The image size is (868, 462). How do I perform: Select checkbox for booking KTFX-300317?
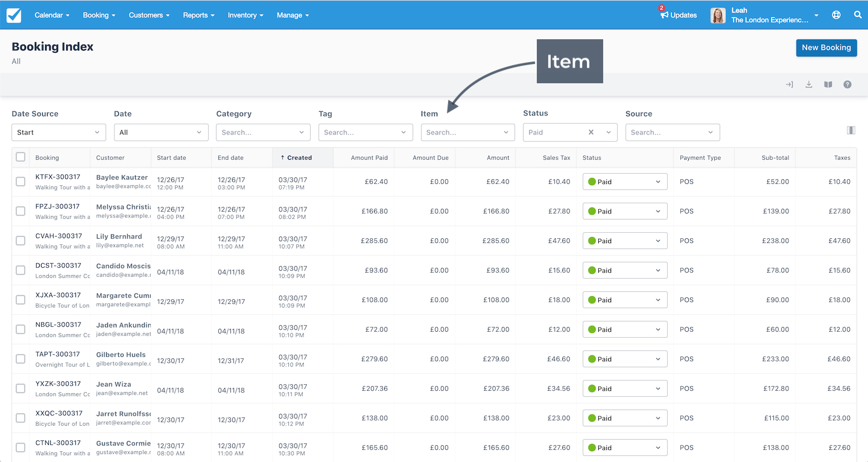click(21, 182)
